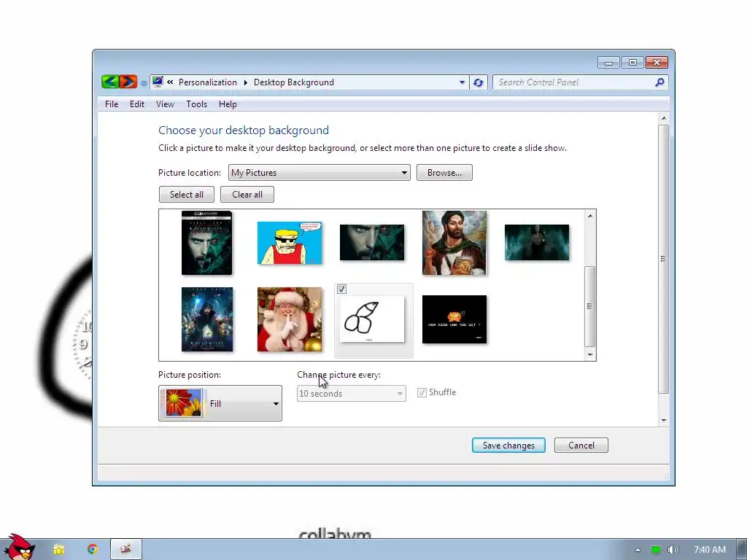747x560 pixels.
Task: Select the Morbius 4K cover thumbnail
Action: pyautogui.click(x=206, y=243)
